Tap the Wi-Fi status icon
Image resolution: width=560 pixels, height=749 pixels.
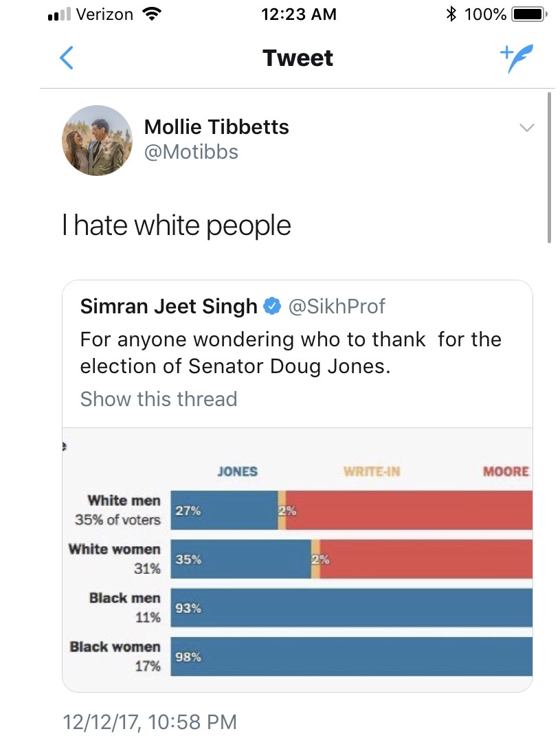click(x=148, y=14)
